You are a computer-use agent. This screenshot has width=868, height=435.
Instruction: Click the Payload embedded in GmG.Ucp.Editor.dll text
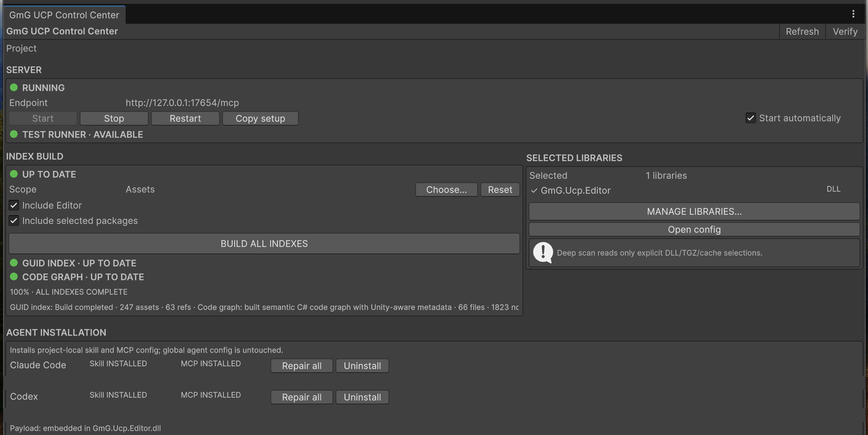tap(86, 428)
